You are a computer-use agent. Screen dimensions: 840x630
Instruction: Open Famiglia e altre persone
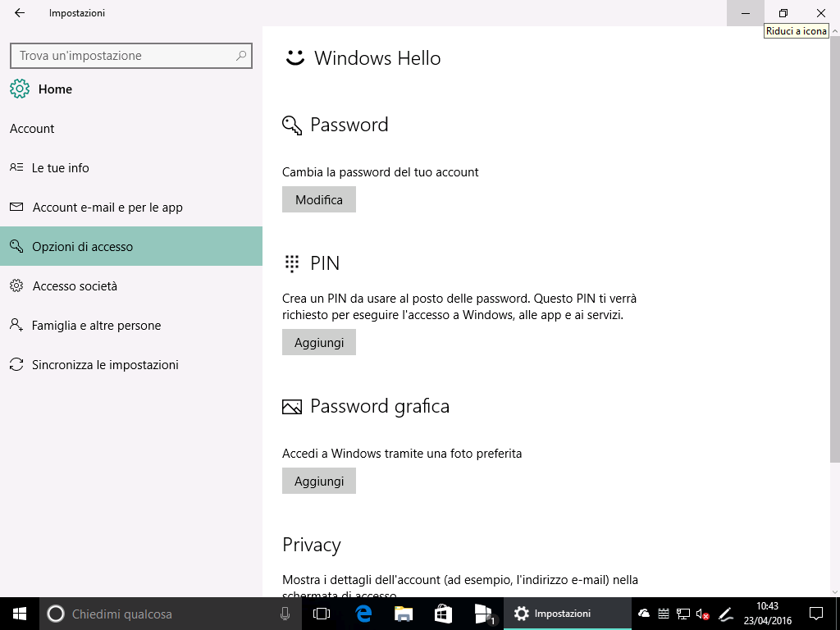[x=131, y=325]
